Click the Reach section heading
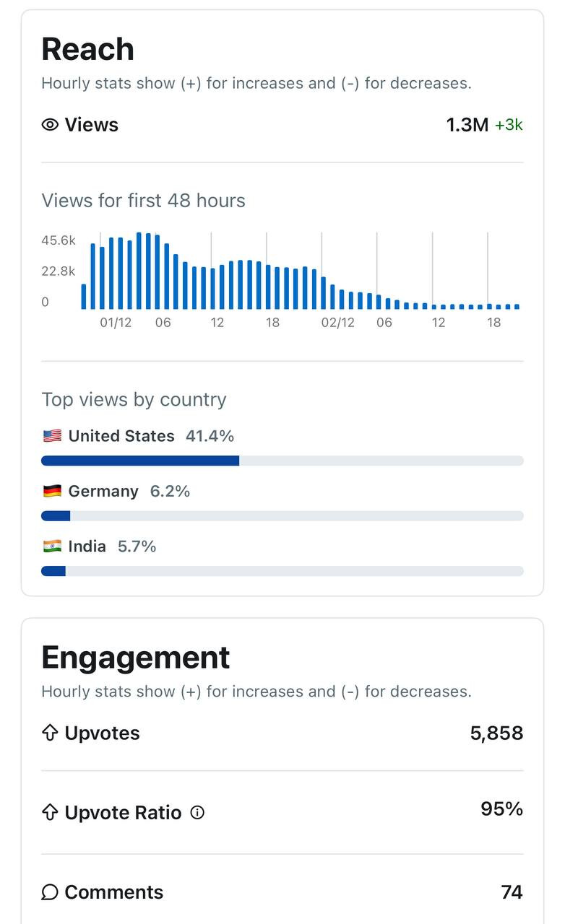Viewport: 565px width, 924px height. pos(87,49)
